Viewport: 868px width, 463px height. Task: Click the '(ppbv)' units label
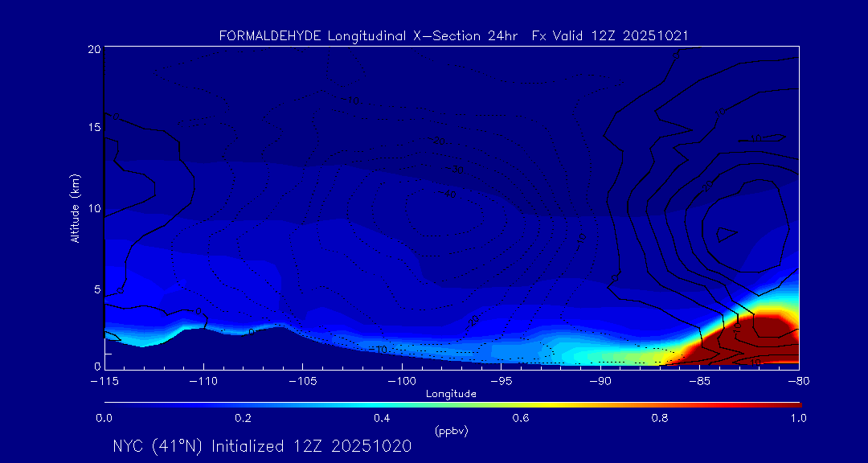451,431
